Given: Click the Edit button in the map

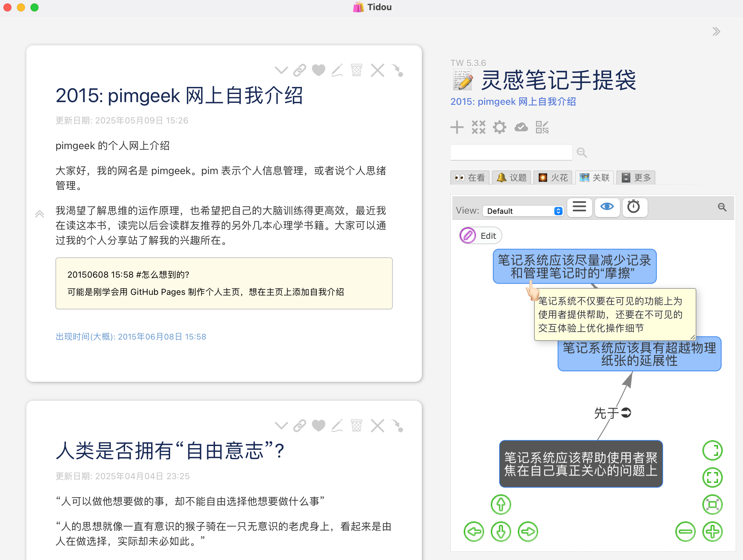Looking at the screenshot, I should click(480, 236).
